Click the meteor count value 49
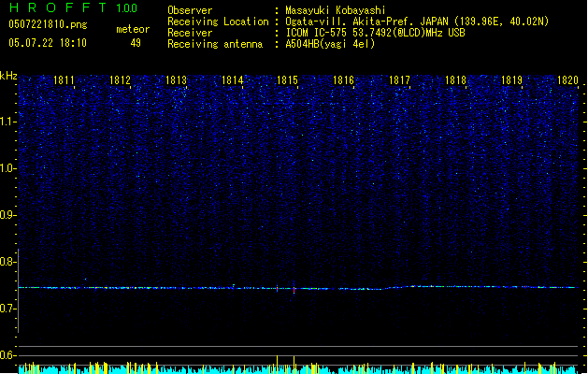The height and width of the screenshot is (374, 588). pos(136,43)
